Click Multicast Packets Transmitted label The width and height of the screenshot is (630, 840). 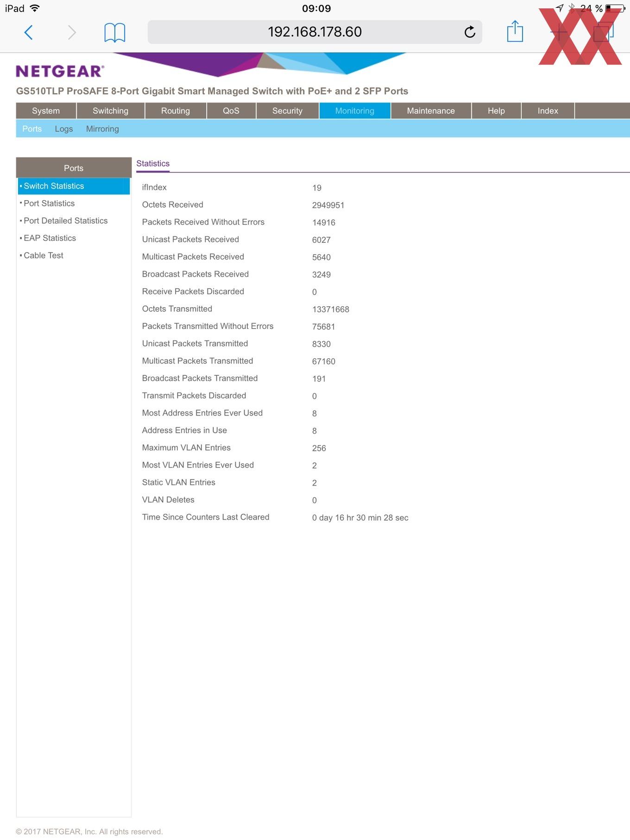tap(197, 361)
